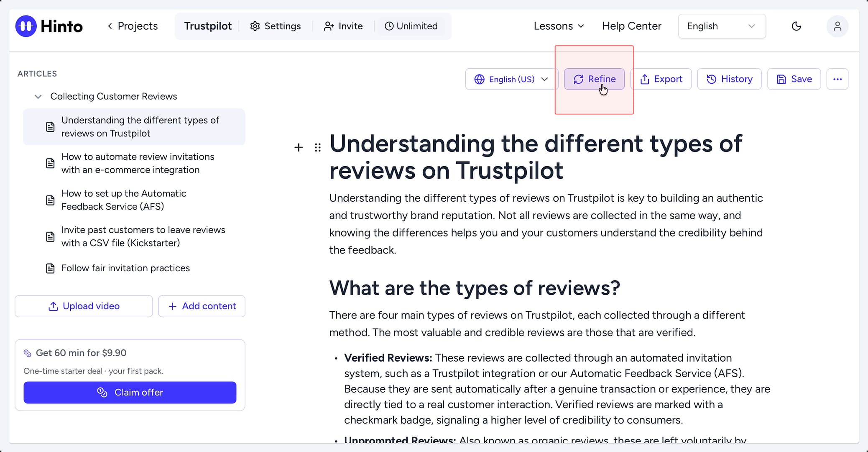Click document icon beside How to automate review invitations
This screenshot has width=868, height=452.
coord(50,163)
